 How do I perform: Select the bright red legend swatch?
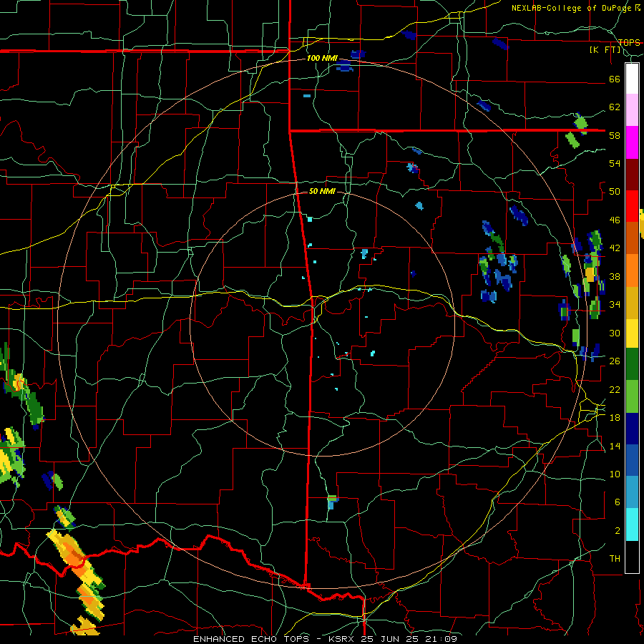pyautogui.click(x=632, y=206)
